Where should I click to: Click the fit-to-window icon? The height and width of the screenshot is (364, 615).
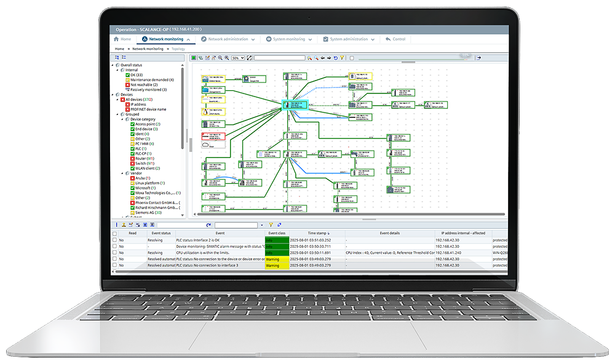click(x=249, y=58)
